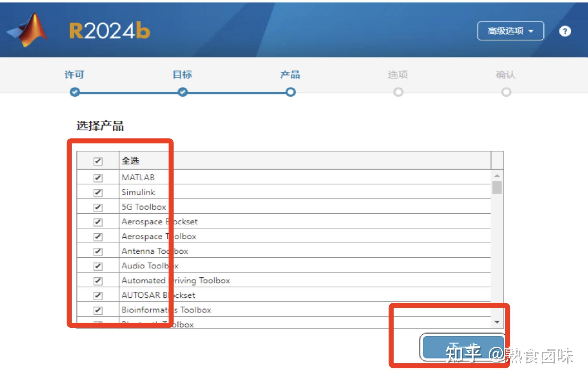Open the 高级选项 dropdown

click(x=510, y=31)
